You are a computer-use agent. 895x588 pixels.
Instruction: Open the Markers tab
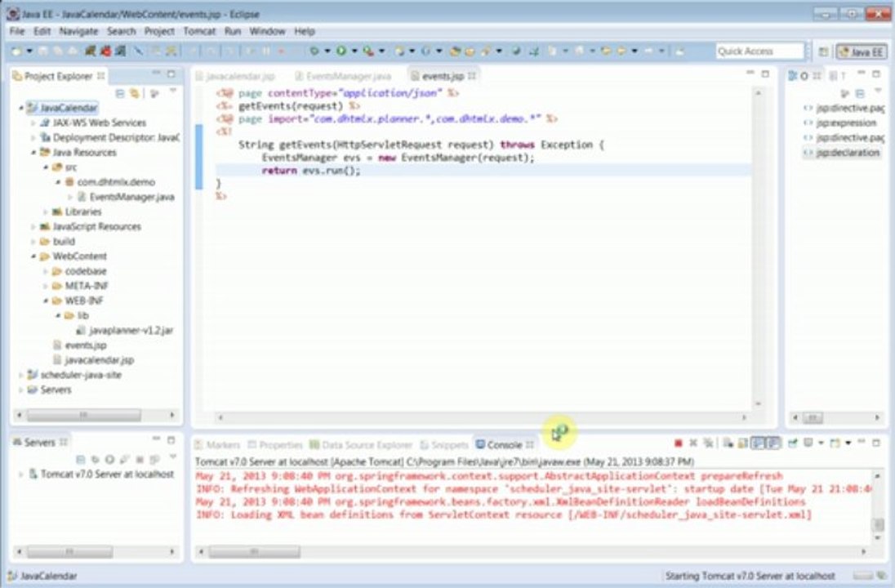217,445
